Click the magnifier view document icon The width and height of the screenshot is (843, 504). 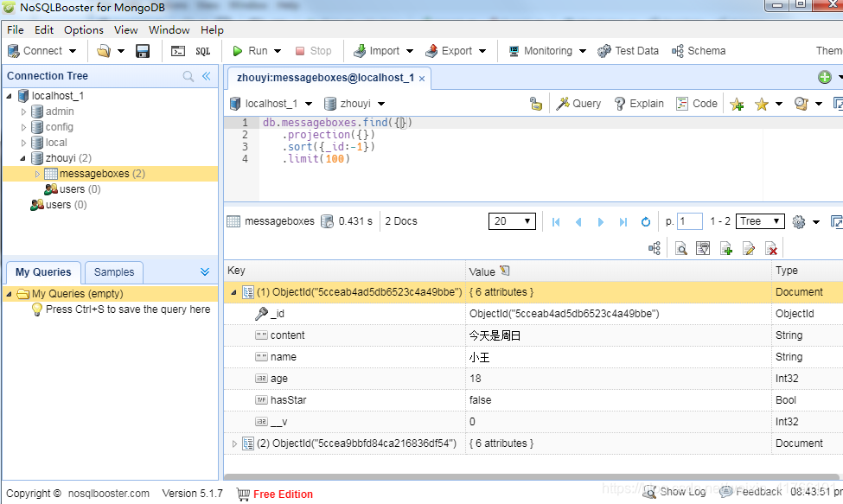tap(680, 249)
